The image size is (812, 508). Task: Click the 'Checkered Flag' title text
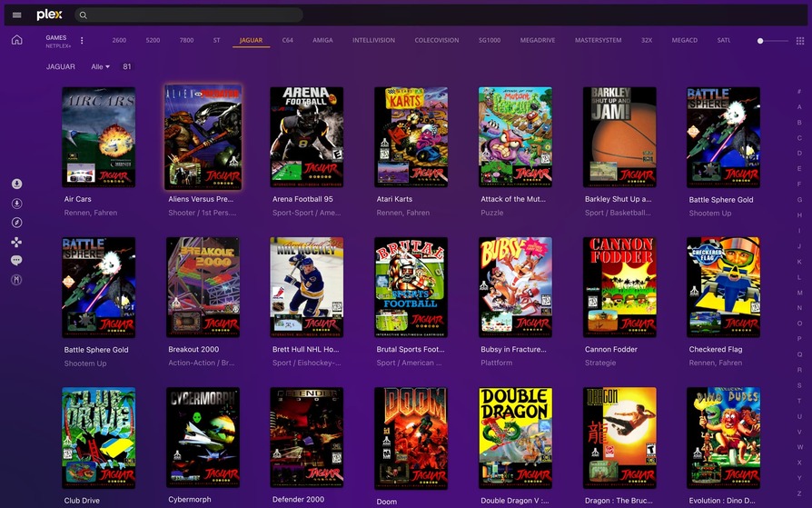click(716, 349)
